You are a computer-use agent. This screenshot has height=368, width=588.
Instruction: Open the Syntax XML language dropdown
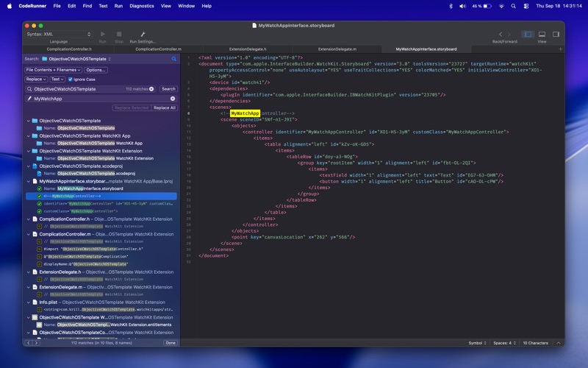pos(59,34)
